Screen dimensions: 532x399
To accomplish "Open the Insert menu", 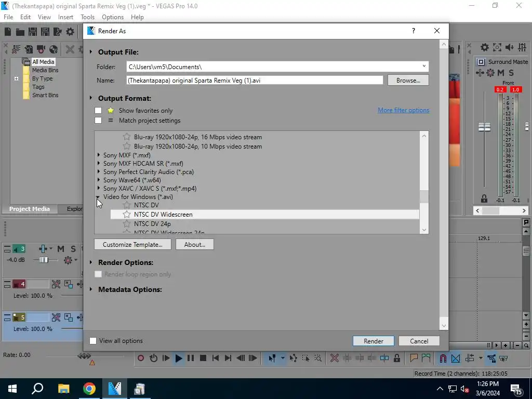I will [x=65, y=17].
